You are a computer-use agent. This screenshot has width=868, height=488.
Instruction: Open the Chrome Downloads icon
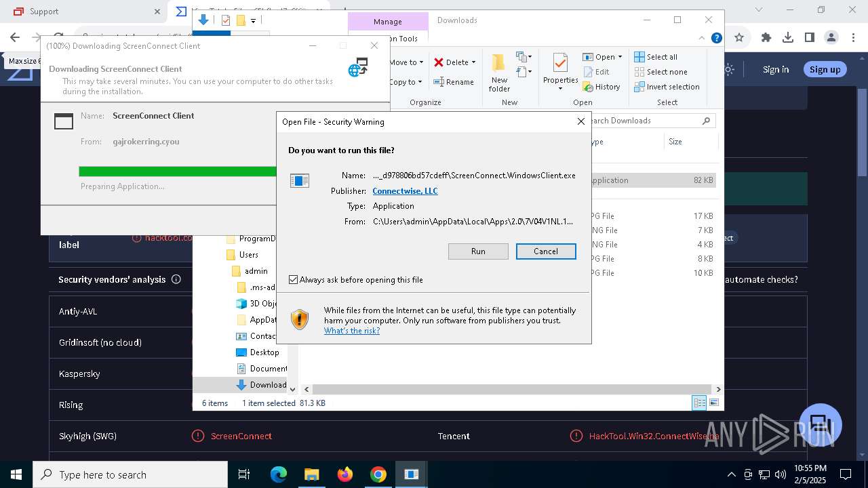pyautogui.click(x=788, y=38)
